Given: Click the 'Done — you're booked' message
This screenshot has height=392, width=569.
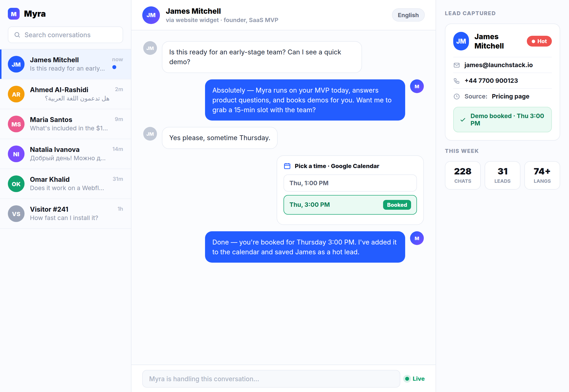Looking at the screenshot, I should (x=305, y=247).
